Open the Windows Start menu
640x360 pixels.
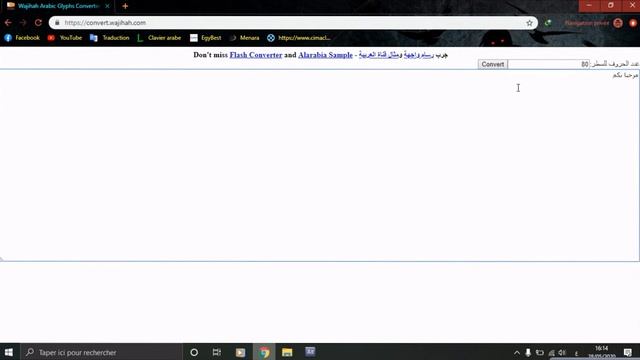click(9, 352)
